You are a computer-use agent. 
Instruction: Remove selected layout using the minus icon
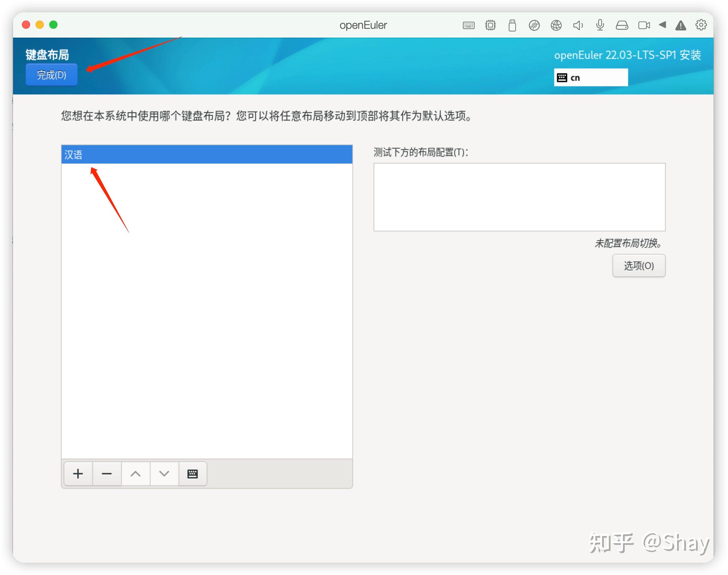click(x=107, y=474)
